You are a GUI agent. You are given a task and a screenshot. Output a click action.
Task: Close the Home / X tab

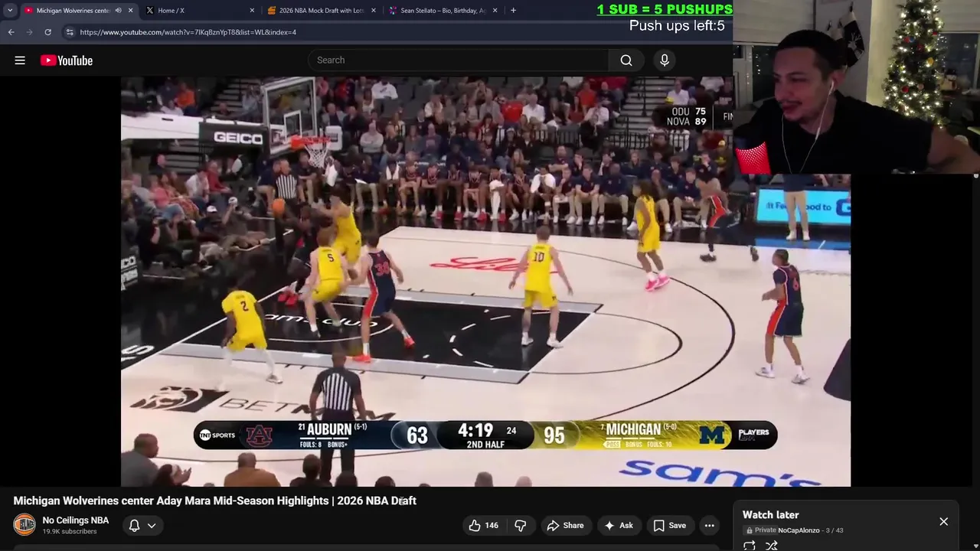(x=252, y=11)
